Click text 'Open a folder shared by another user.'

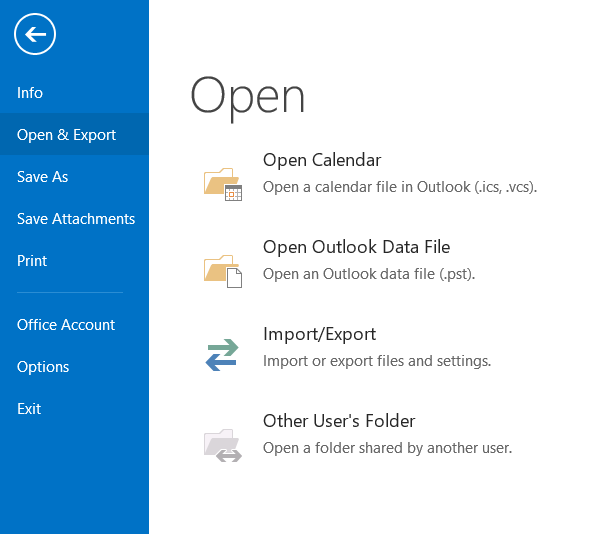pyautogui.click(x=388, y=448)
